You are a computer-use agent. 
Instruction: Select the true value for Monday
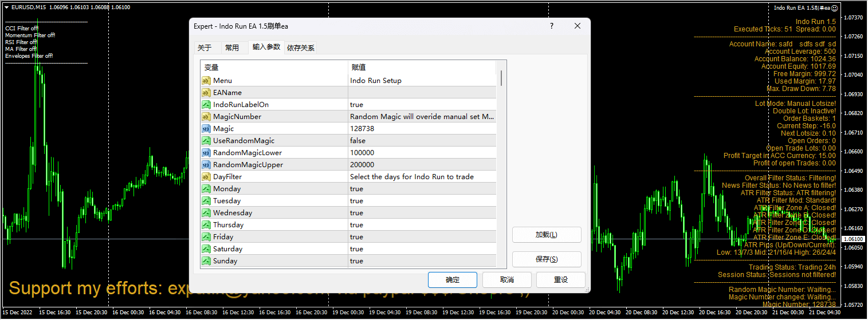356,189
